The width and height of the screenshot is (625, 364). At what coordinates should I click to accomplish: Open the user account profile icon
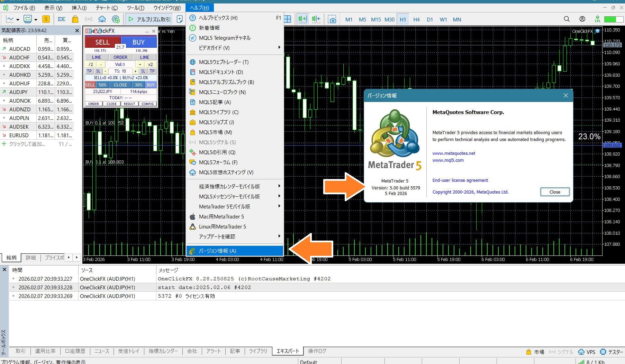[x=582, y=19]
